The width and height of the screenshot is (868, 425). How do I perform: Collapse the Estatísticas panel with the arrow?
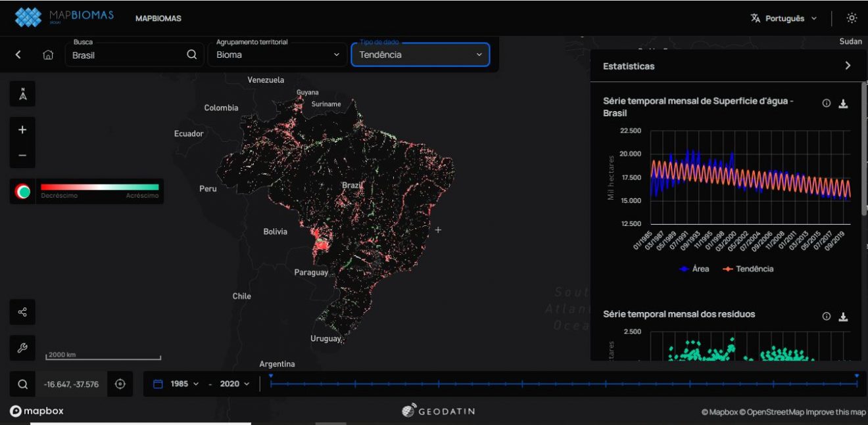[x=848, y=66]
